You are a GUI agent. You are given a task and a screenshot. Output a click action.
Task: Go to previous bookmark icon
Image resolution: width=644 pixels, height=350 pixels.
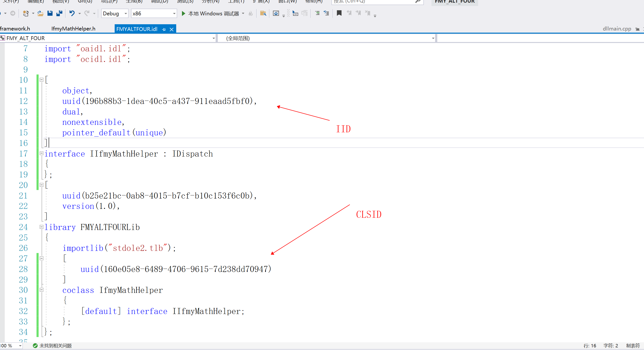[x=349, y=13]
